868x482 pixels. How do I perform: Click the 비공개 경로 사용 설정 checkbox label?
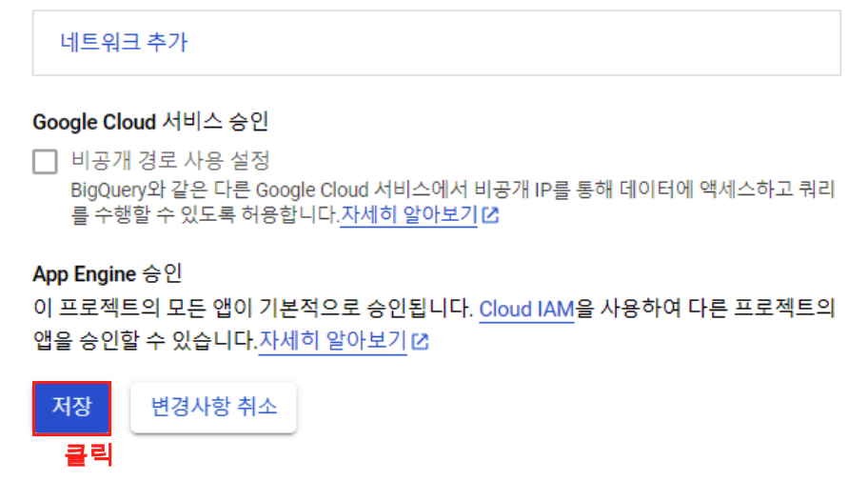(x=170, y=161)
